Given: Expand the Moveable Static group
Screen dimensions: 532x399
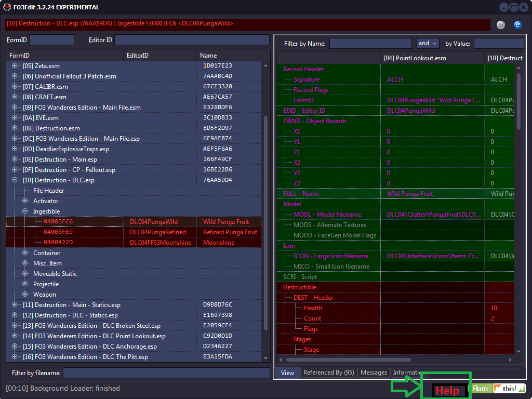Looking at the screenshot, I should [25, 273].
